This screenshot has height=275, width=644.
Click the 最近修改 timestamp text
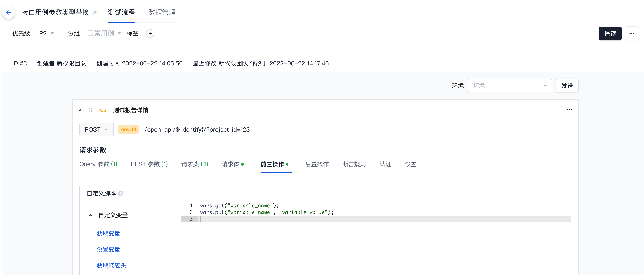pos(261,63)
